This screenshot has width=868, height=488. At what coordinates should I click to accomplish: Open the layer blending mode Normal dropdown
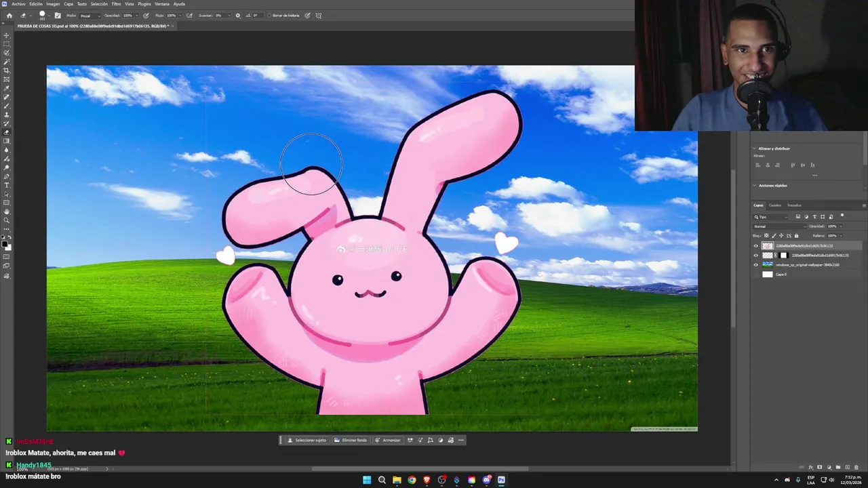click(779, 226)
